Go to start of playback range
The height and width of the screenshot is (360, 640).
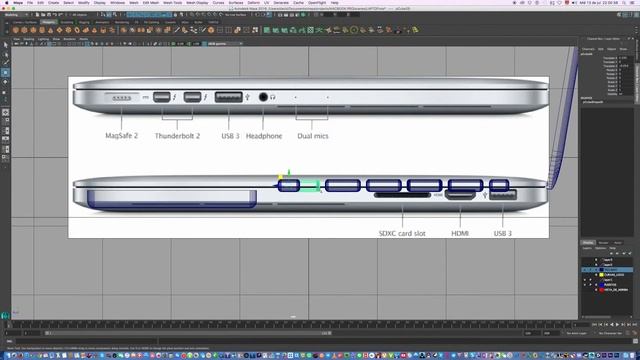[594, 324]
